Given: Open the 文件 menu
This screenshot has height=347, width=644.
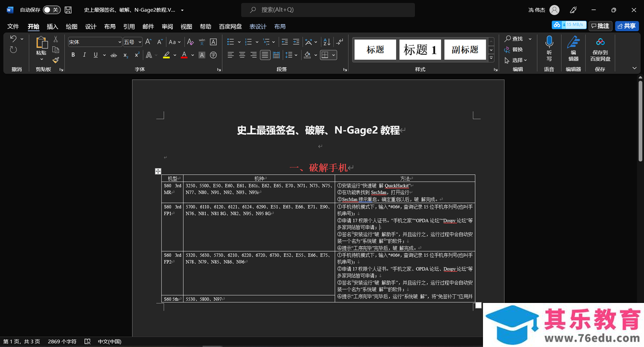Looking at the screenshot, I should tap(13, 26).
